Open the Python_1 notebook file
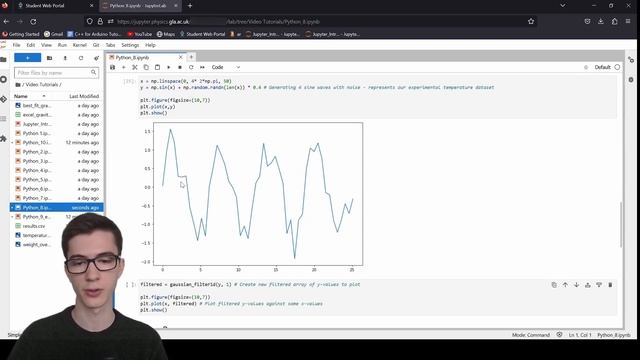This screenshot has height=360, width=640. click(x=56, y=133)
